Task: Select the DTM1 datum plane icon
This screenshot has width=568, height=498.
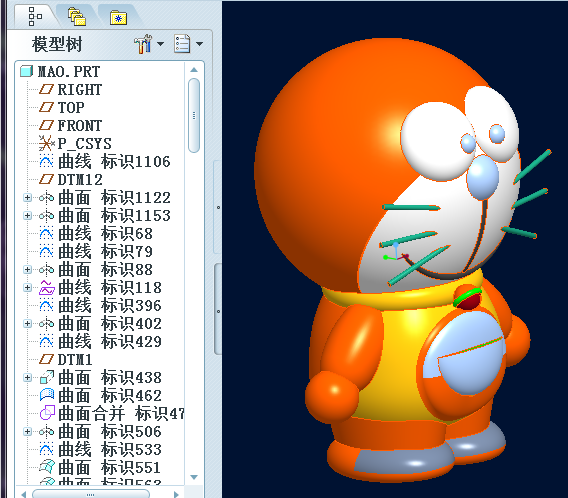Action: click(x=46, y=359)
